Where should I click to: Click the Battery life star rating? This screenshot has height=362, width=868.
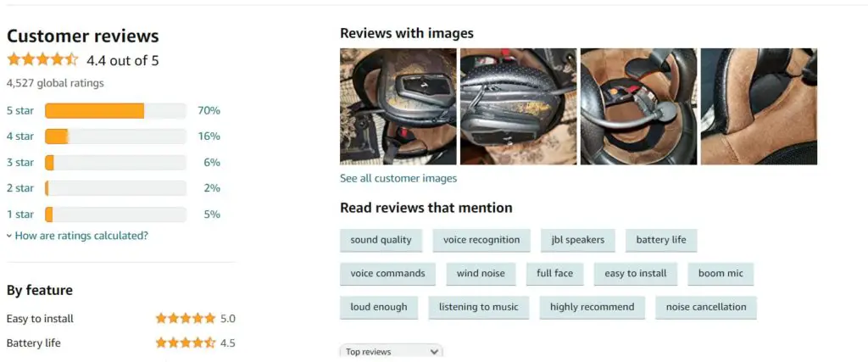coord(186,343)
